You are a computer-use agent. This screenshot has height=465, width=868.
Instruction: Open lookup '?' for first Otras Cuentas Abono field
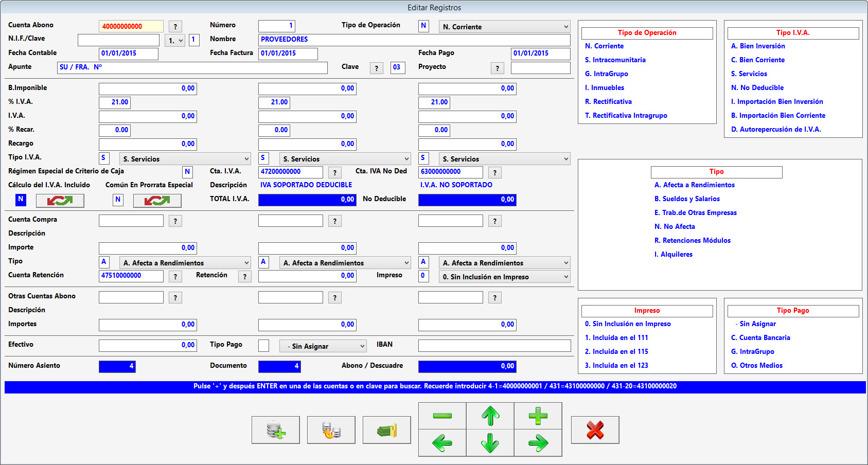[175, 298]
